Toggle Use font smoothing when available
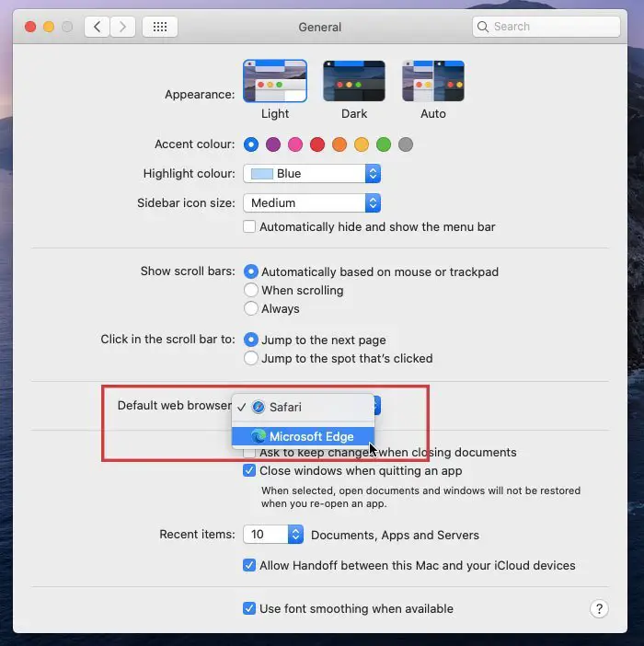Viewport: 644px width, 646px height. point(249,608)
